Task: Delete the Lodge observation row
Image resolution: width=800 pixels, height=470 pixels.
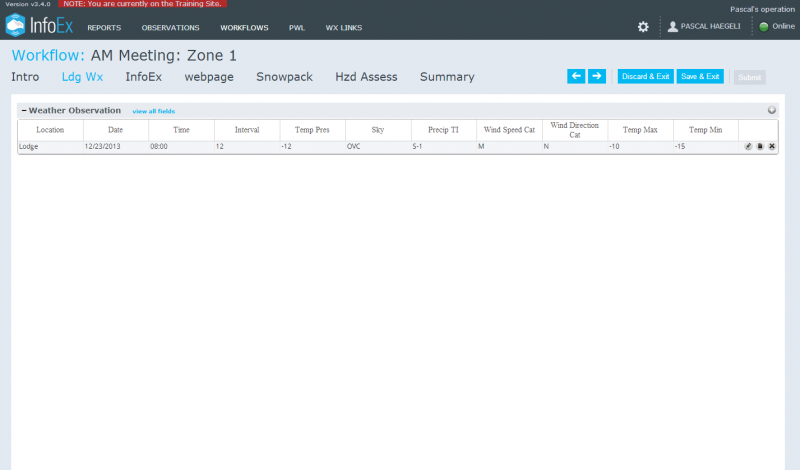Action: (x=772, y=146)
